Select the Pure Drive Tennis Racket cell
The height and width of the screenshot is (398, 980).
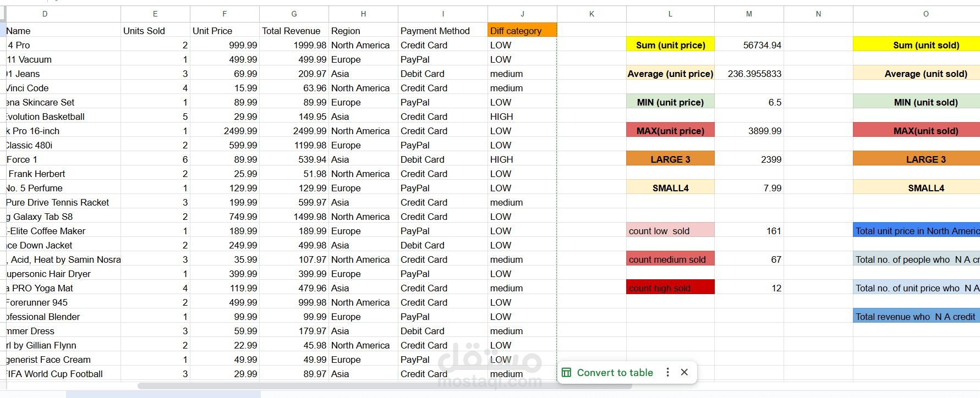click(x=63, y=202)
